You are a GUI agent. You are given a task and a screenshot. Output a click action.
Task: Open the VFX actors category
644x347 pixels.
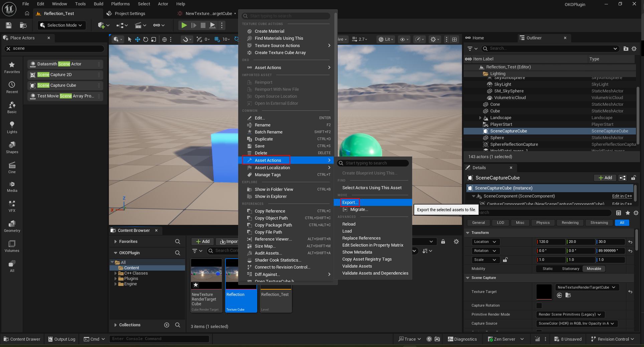pyautogui.click(x=12, y=206)
